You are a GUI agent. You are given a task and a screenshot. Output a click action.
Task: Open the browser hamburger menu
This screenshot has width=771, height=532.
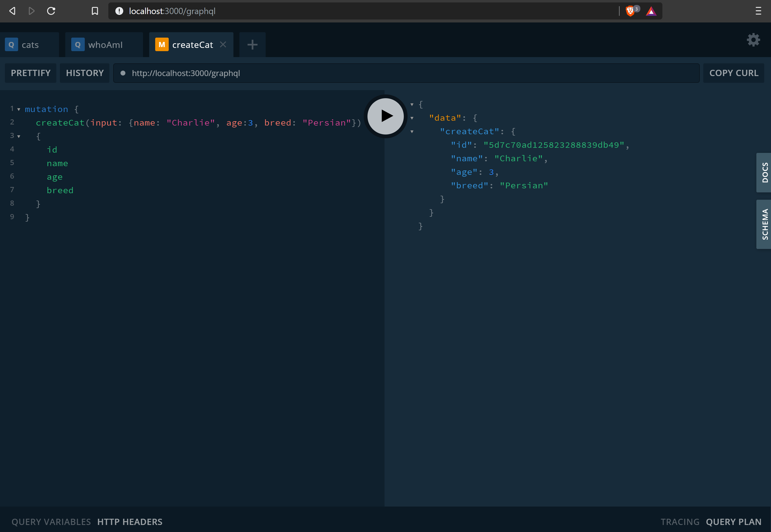tap(758, 11)
